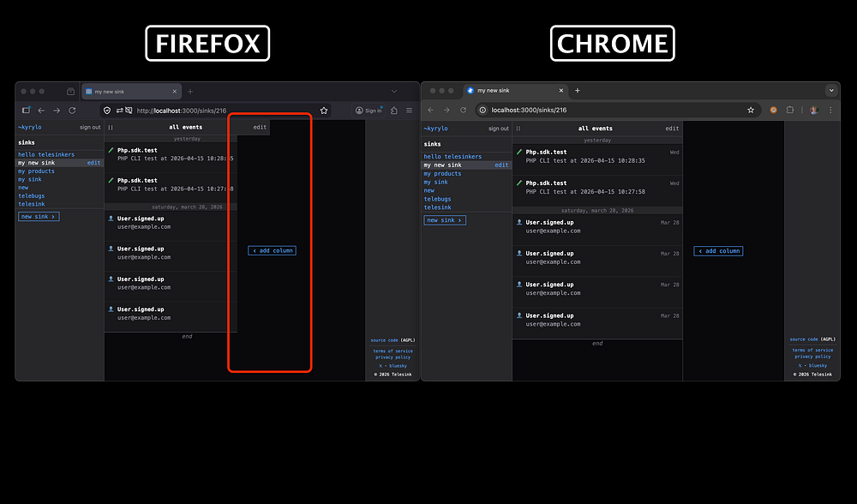Click the 'add column' button in Firefox
Viewport: 857px width, 504px height.
(272, 250)
